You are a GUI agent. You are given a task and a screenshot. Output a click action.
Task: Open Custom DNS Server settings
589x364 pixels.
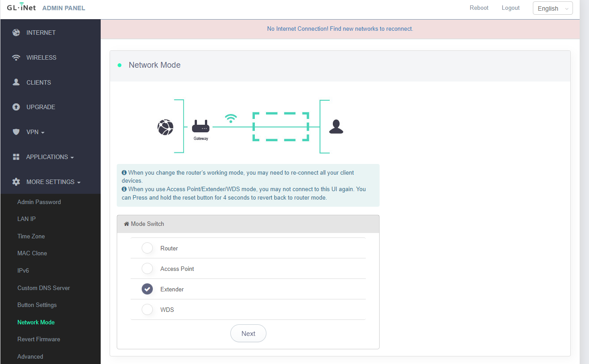tap(44, 288)
